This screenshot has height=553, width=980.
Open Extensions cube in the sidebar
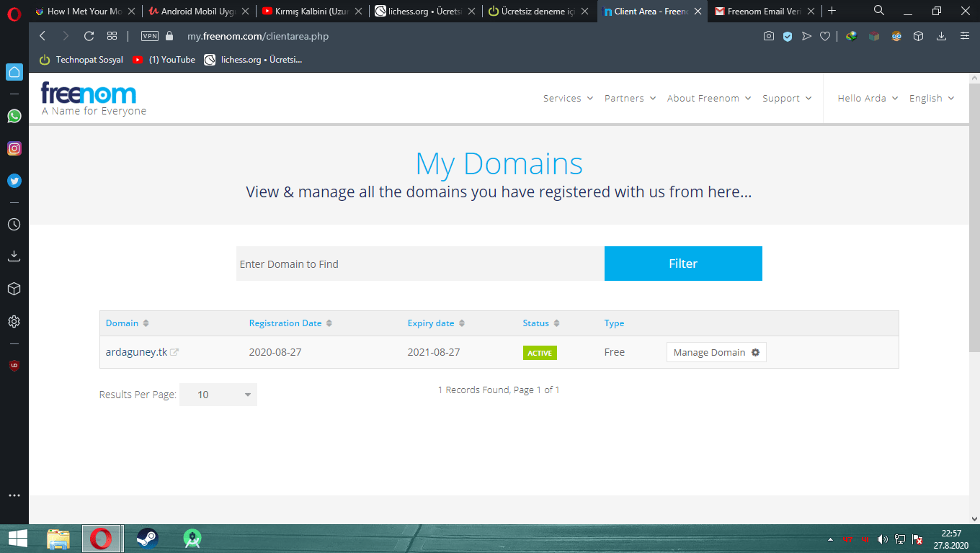[14, 289]
